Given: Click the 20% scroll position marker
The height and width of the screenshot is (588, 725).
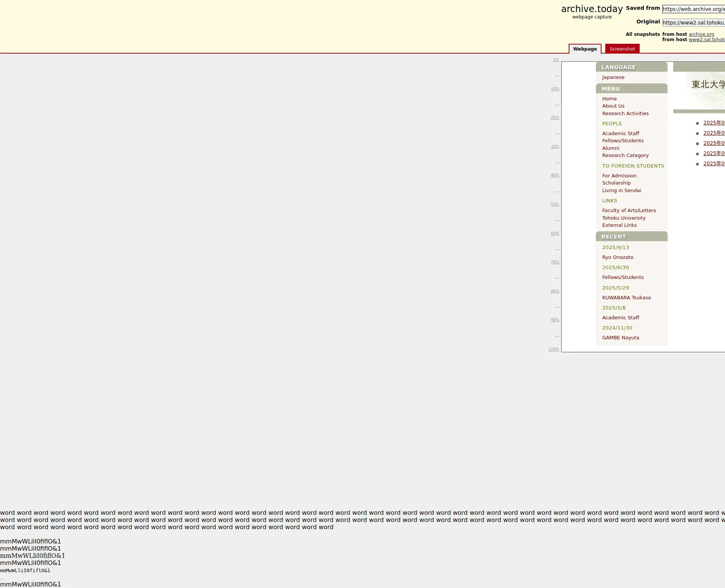Looking at the screenshot, I should coord(555,118).
